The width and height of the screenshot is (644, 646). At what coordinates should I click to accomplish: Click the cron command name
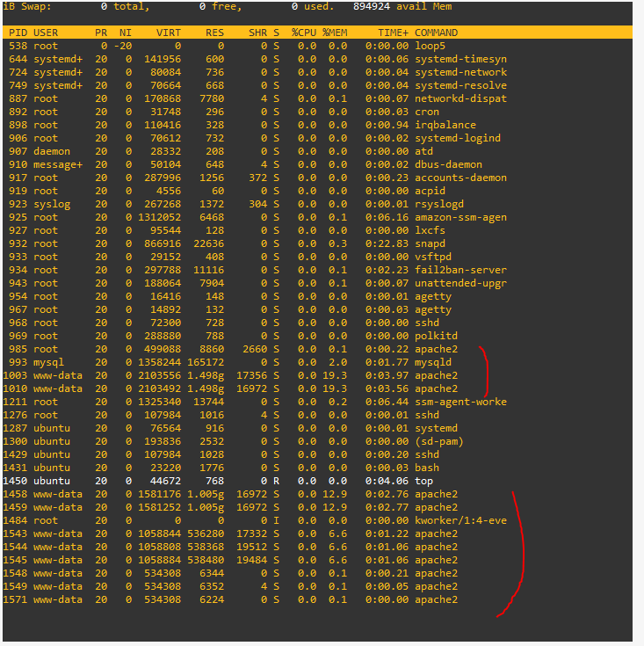coord(427,112)
